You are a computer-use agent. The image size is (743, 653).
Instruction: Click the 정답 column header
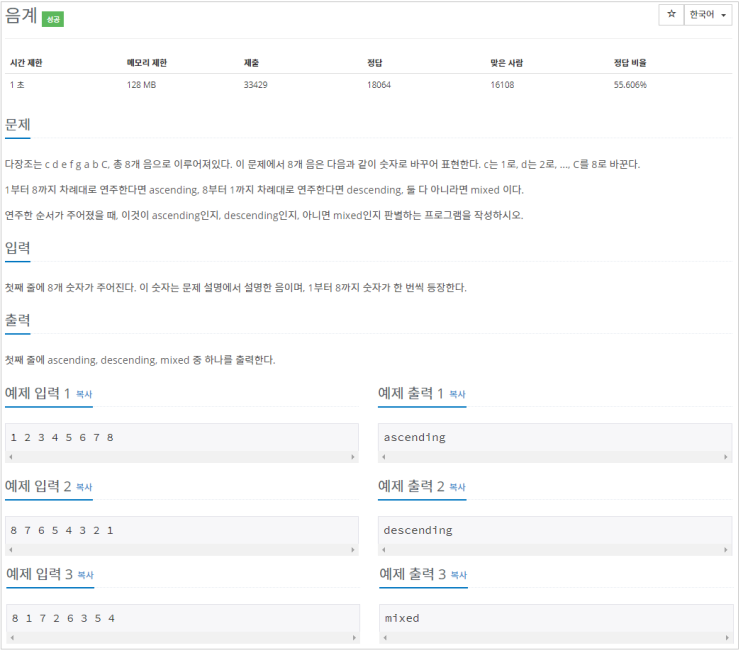(x=377, y=63)
